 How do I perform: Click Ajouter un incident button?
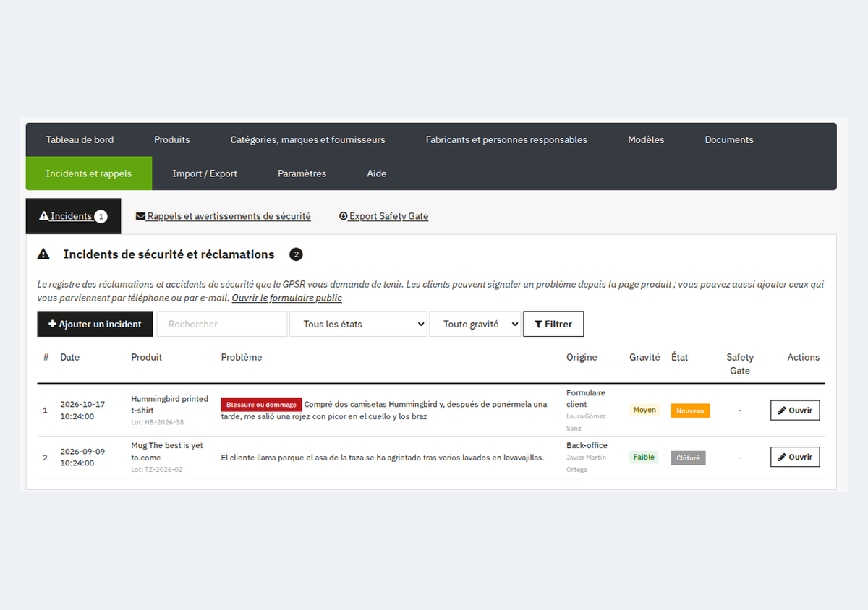[x=95, y=324]
